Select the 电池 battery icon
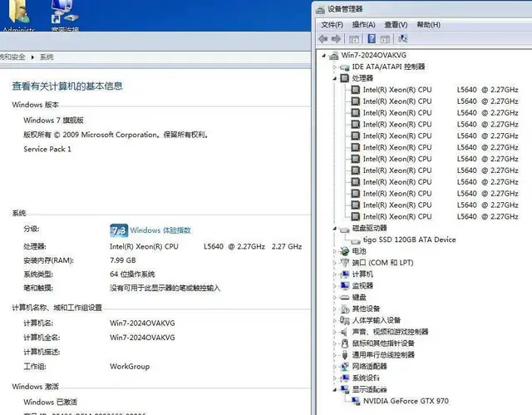532x415 pixels. [345, 251]
